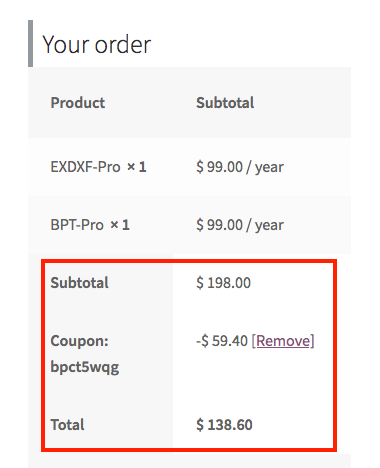This screenshot has height=468, width=380.
Task: Select the Subtotal column header
Action: coord(225,103)
